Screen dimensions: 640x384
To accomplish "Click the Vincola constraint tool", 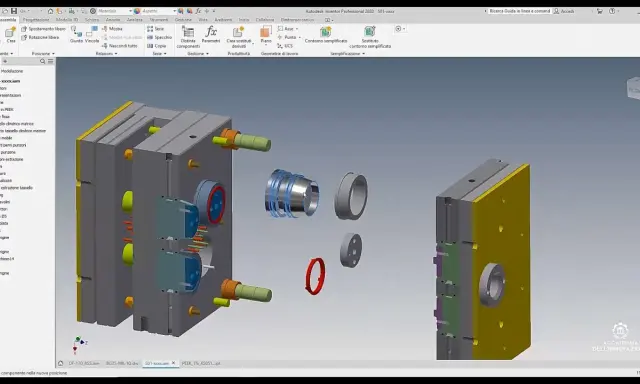I will click(x=92, y=34).
